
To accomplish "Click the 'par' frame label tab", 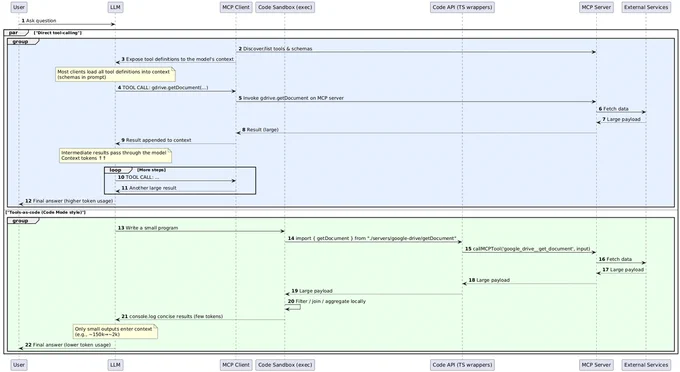I will point(15,33).
